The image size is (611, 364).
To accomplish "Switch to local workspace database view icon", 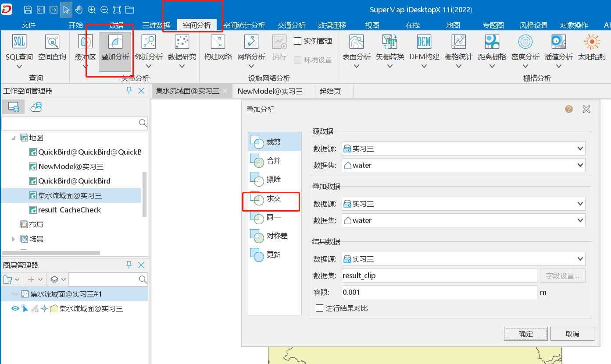I will click(x=14, y=107).
